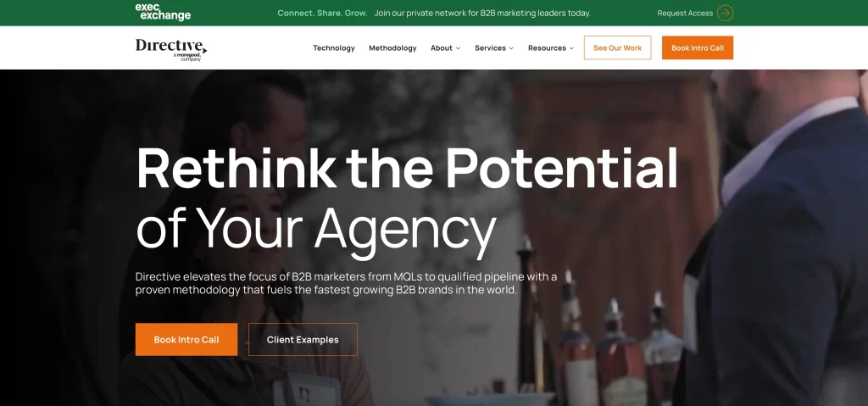Select the Services menu label
Viewport: 868px width, 406px height.
click(x=490, y=48)
